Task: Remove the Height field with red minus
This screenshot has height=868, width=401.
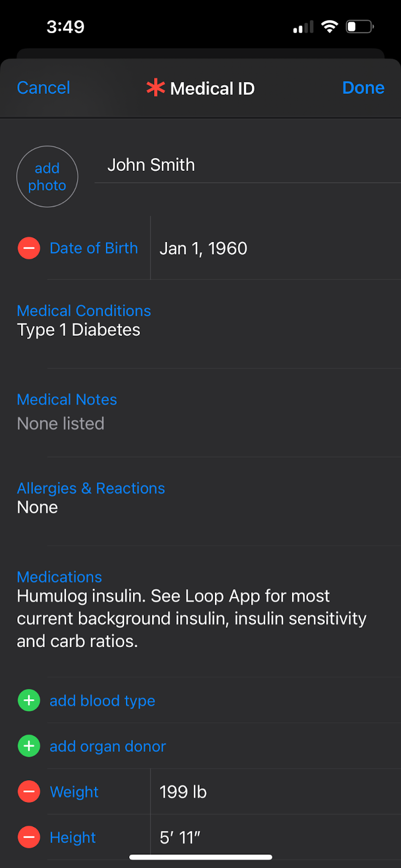Action: pos(29,837)
